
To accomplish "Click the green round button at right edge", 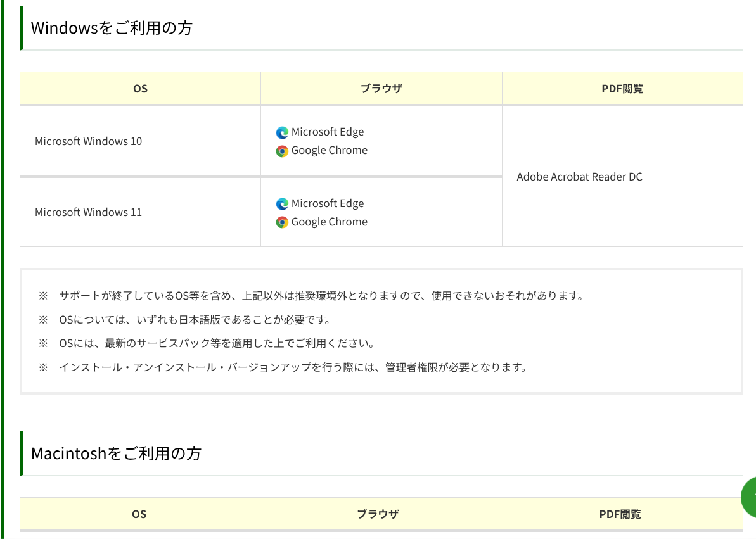I will click(x=749, y=498).
